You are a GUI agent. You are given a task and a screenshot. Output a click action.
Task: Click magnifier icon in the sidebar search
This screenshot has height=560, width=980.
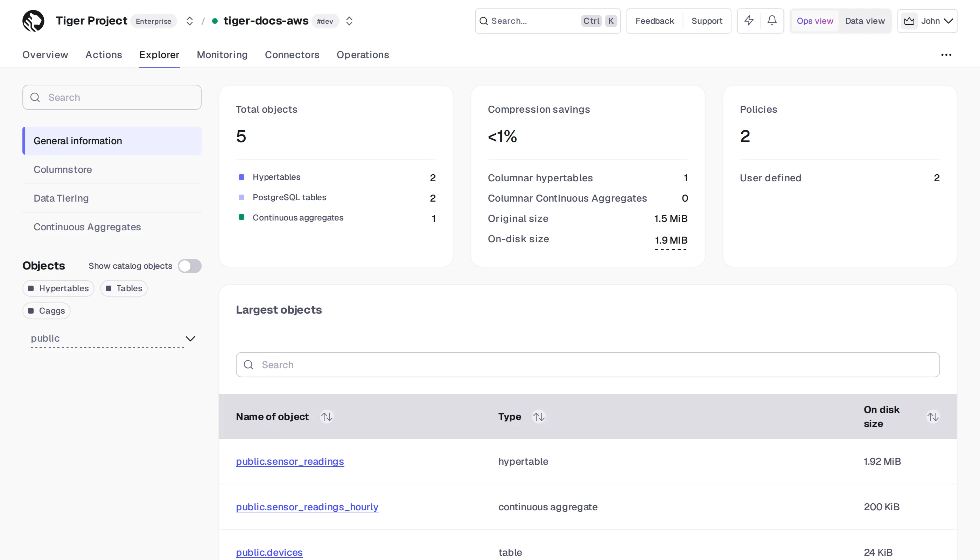[35, 97]
